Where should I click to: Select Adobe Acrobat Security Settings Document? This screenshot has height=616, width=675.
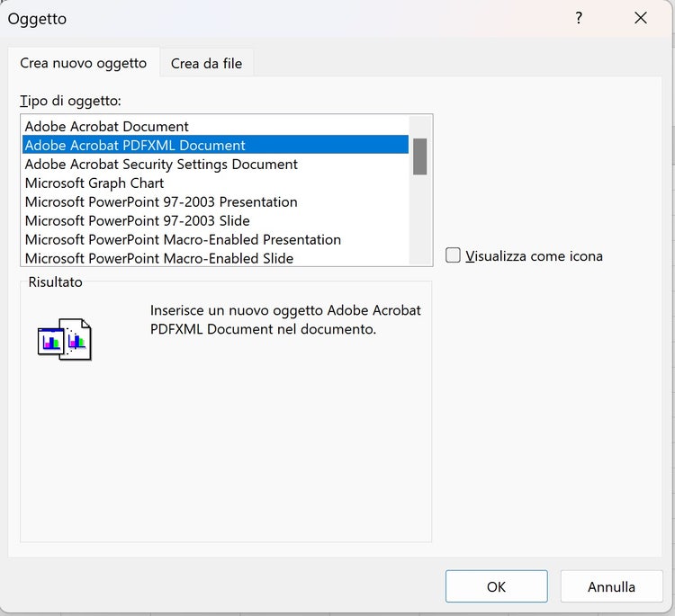(x=161, y=165)
